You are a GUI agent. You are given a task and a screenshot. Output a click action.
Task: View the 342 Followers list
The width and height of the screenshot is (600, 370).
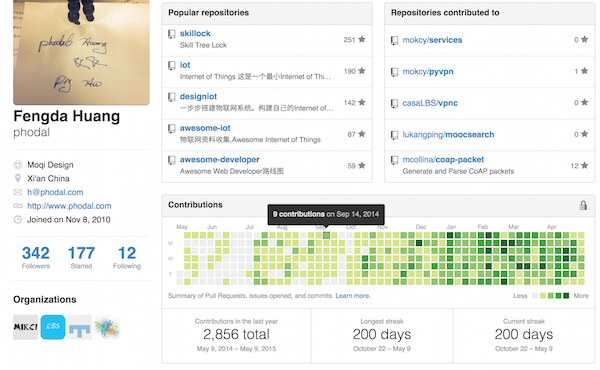coord(36,257)
